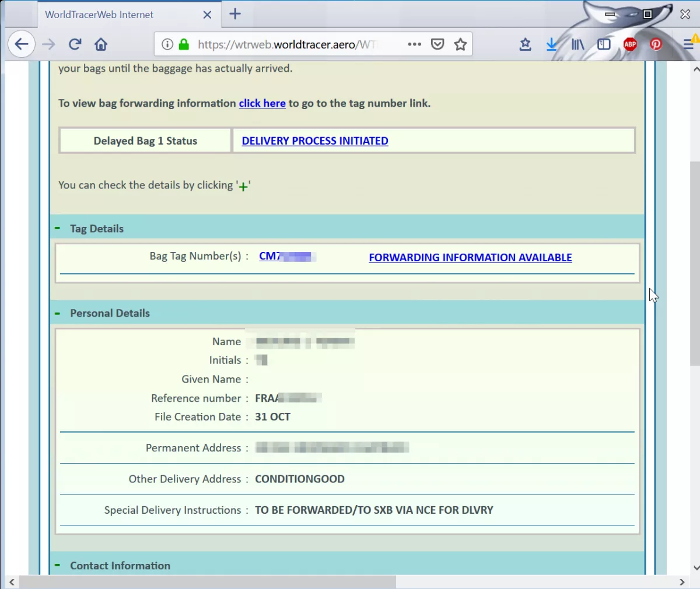Collapse the Tag Details section
700x589 pixels.
pos(58,228)
